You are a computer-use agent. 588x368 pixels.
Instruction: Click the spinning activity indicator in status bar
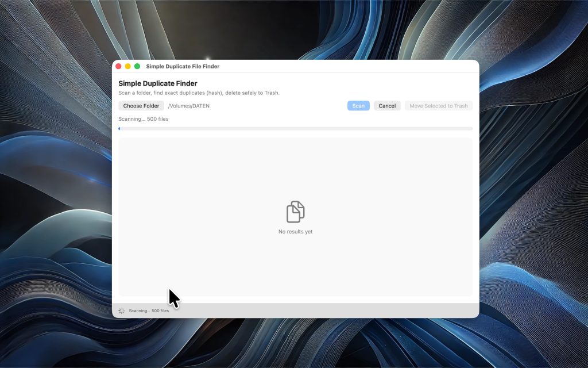pos(122,310)
